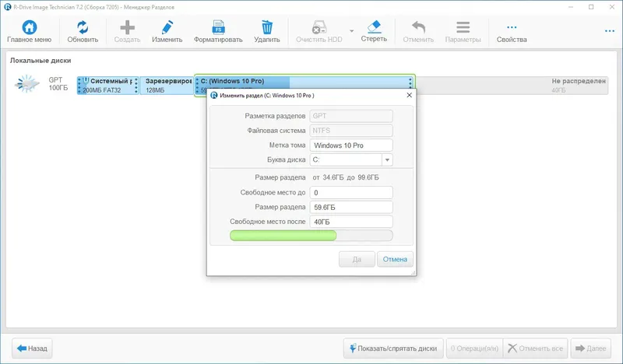The image size is (623, 364).
Task: Select the C: (Windows 10 Pro) partition bar
Action: tap(304, 81)
